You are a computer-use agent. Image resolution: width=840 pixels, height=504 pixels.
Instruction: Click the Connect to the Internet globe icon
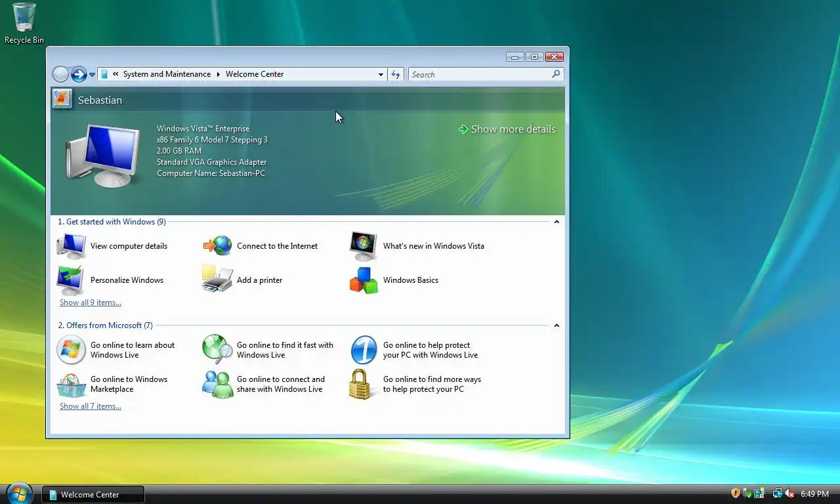coord(217,246)
